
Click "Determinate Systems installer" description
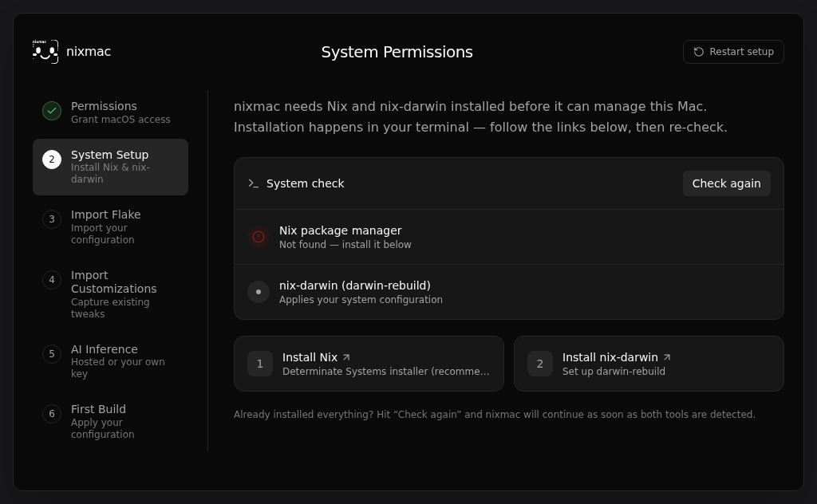(385, 372)
